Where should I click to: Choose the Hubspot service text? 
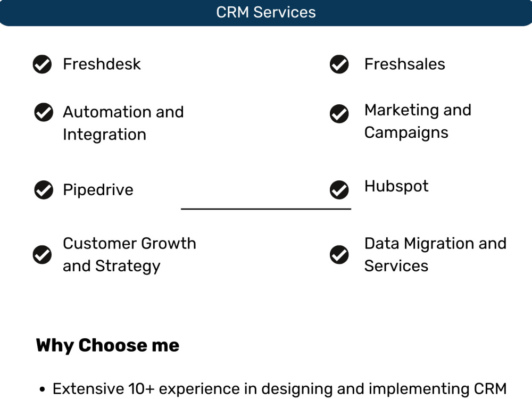(x=396, y=186)
